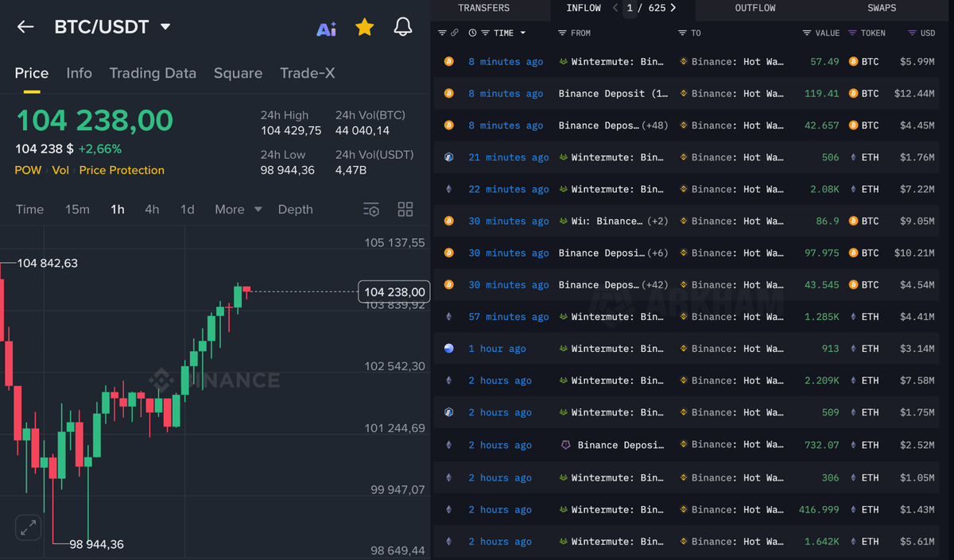Click the Wintermute sender in the 2.209K ETH row
This screenshot has height=560, width=954.
(611, 380)
